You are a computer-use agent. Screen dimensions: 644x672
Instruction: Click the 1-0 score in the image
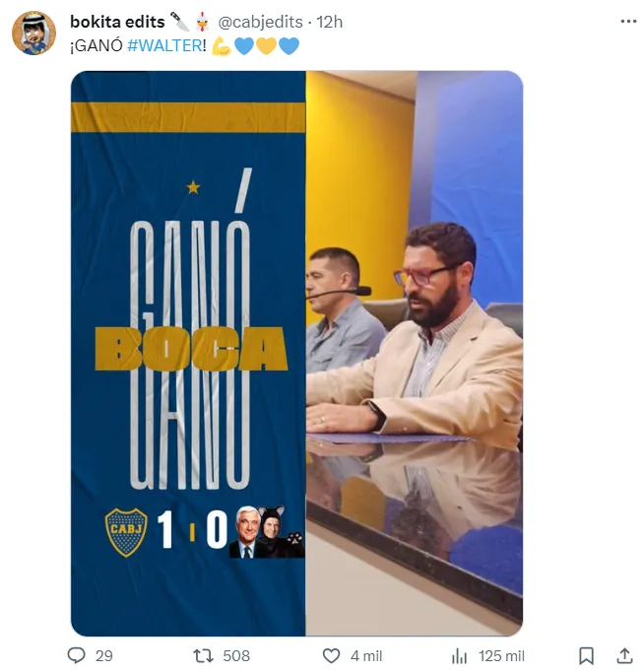(192, 530)
